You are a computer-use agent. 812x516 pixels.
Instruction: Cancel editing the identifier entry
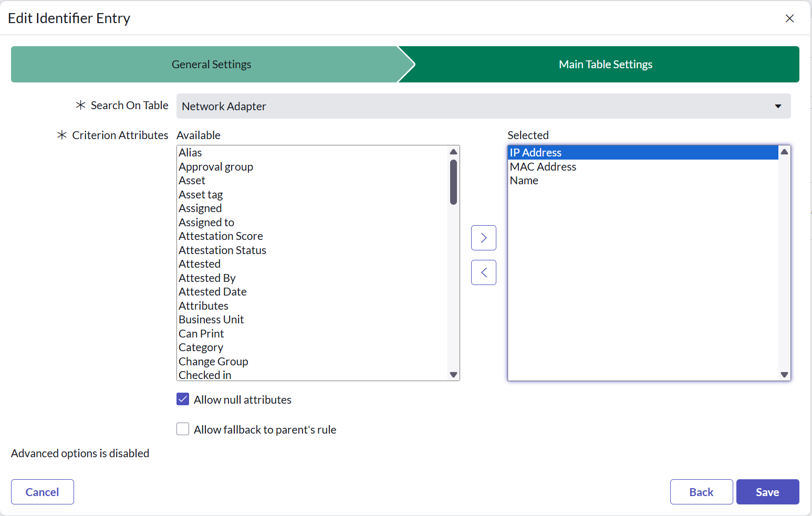(43, 492)
